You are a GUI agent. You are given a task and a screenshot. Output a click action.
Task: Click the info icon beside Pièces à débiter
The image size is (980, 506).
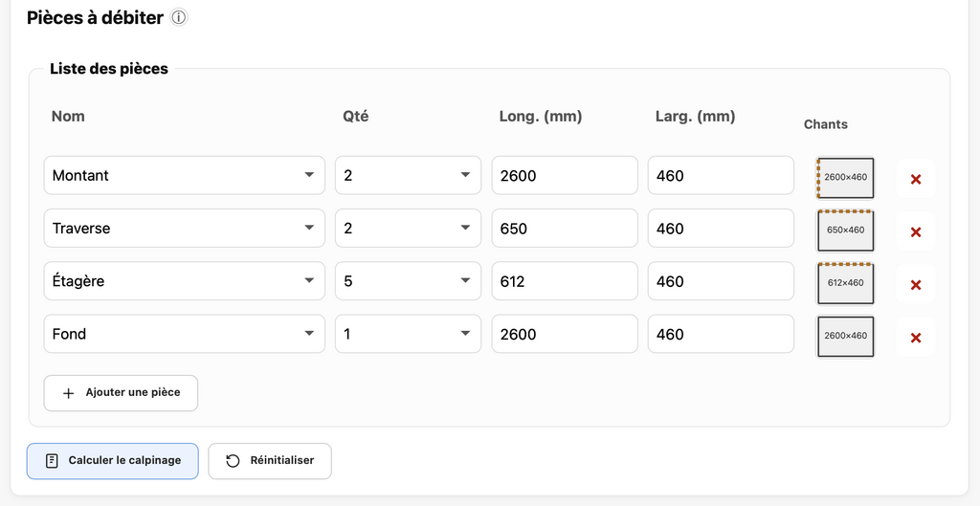179,18
